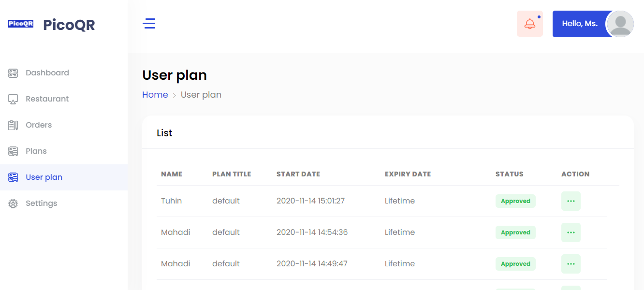Click the Restaurant sidebar icon
The width and height of the screenshot is (644, 290).
13,99
